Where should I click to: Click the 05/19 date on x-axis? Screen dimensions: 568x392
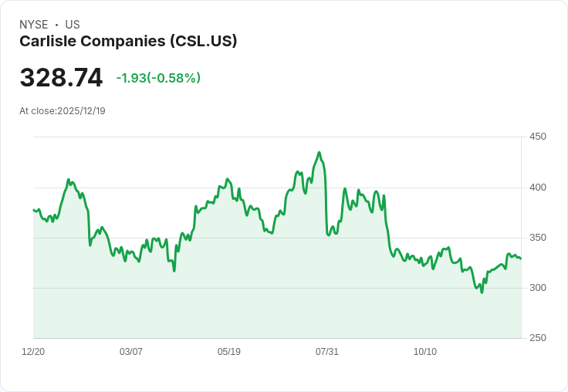coord(229,352)
